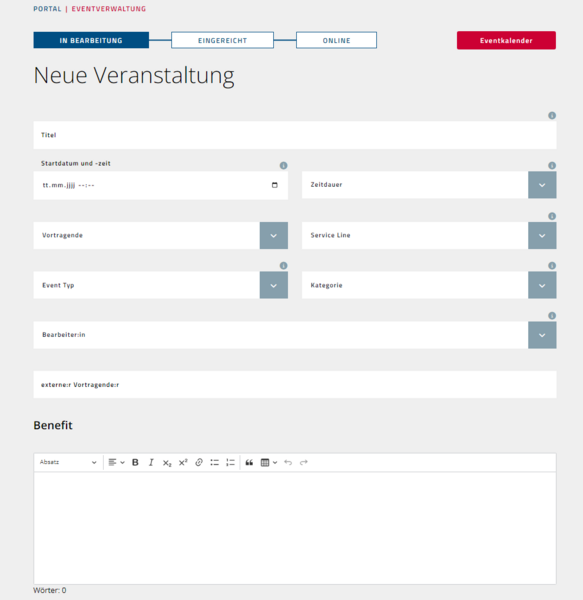Open calendar picker in Startdatum field
This screenshot has width=583, height=600.
pos(274,185)
